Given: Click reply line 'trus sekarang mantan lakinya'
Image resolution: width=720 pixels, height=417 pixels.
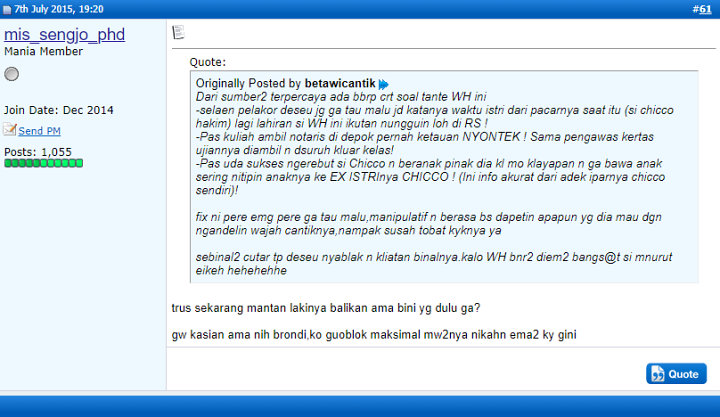Looking at the screenshot, I should pyautogui.click(x=326, y=308).
